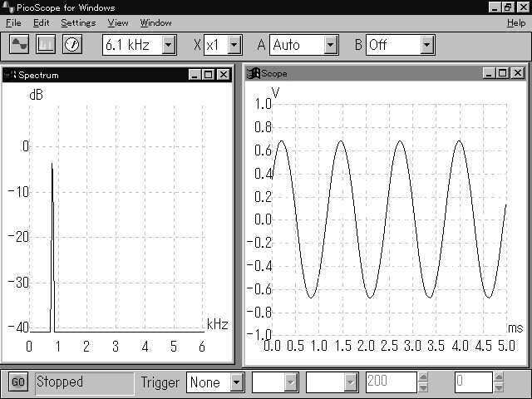Click the PicoScope application icon in the title bar

[7, 7]
